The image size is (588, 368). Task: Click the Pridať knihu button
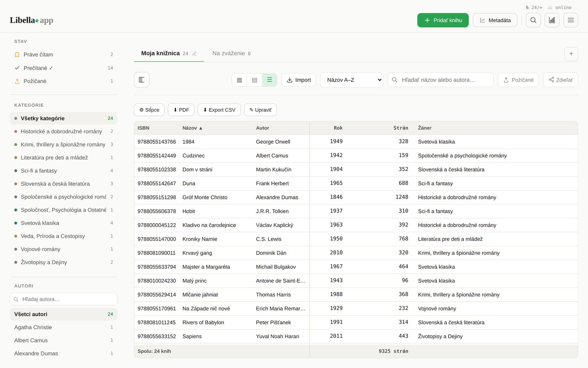pyautogui.click(x=443, y=20)
